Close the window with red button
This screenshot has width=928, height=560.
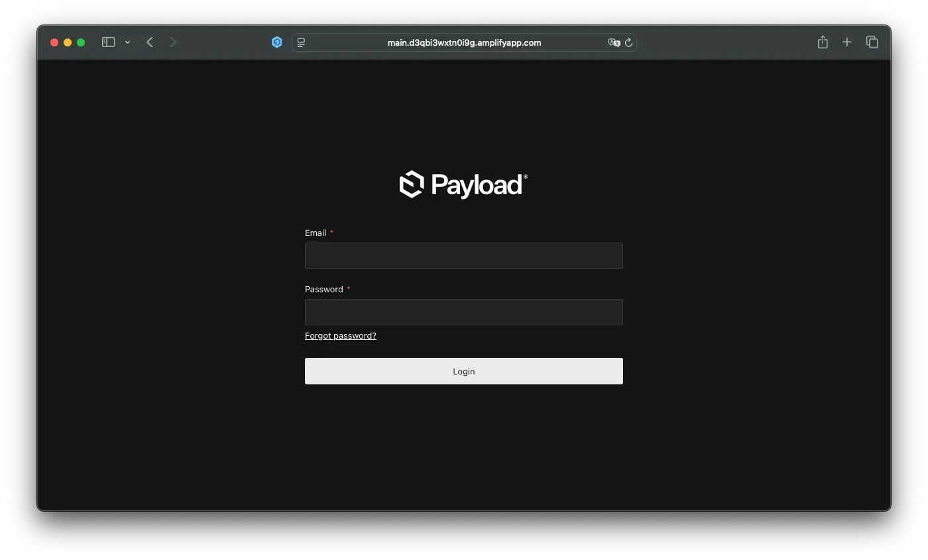(x=54, y=42)
